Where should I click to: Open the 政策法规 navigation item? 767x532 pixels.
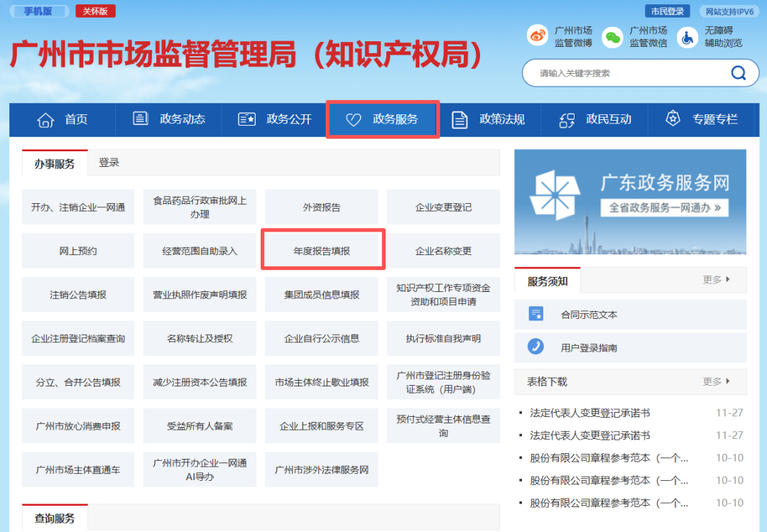click(488, 119)
